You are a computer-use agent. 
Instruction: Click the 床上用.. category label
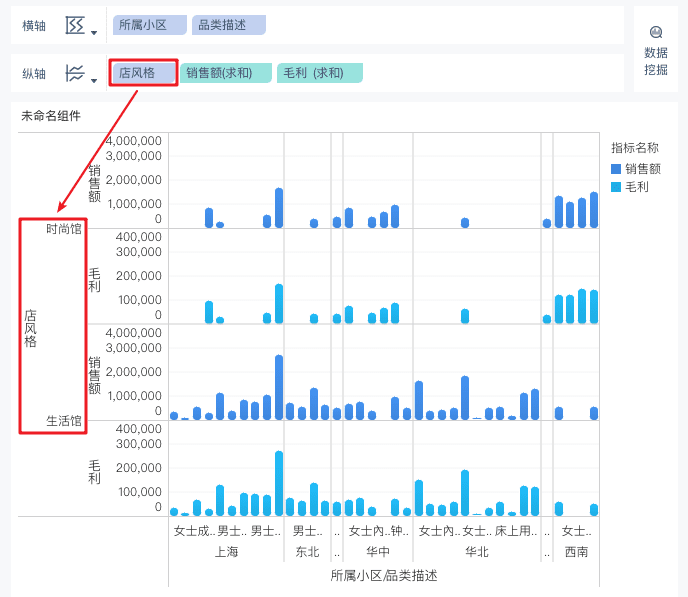click(x=516, y=531)
